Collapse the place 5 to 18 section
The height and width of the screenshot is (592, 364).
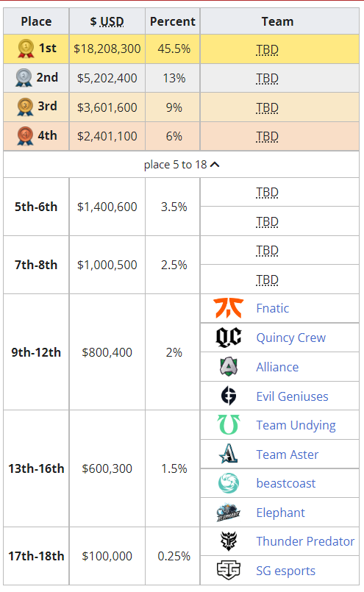click(x=181, y=165)
